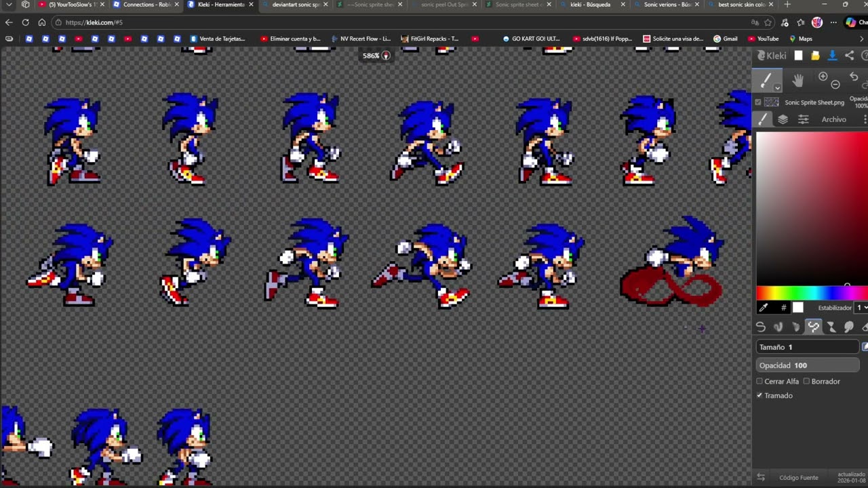The image size is (868, 488).
Task: Click the kleki.com address bar
Action: (x=400, y=22)
